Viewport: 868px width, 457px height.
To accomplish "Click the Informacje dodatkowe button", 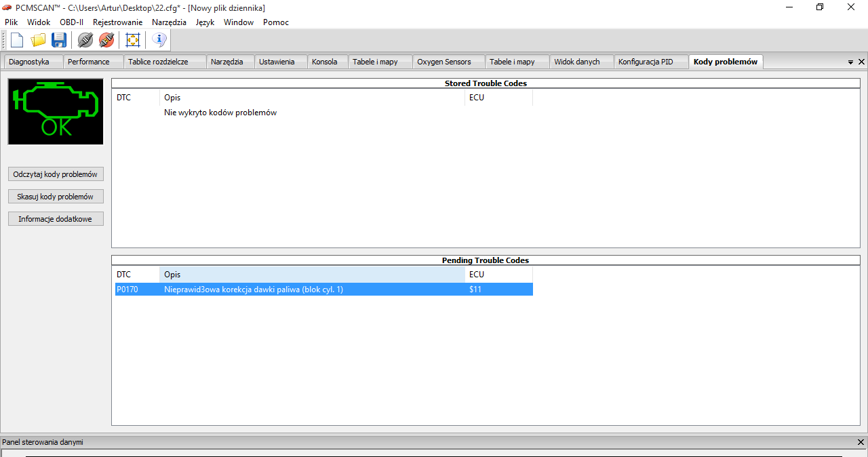I will (56, 219).
